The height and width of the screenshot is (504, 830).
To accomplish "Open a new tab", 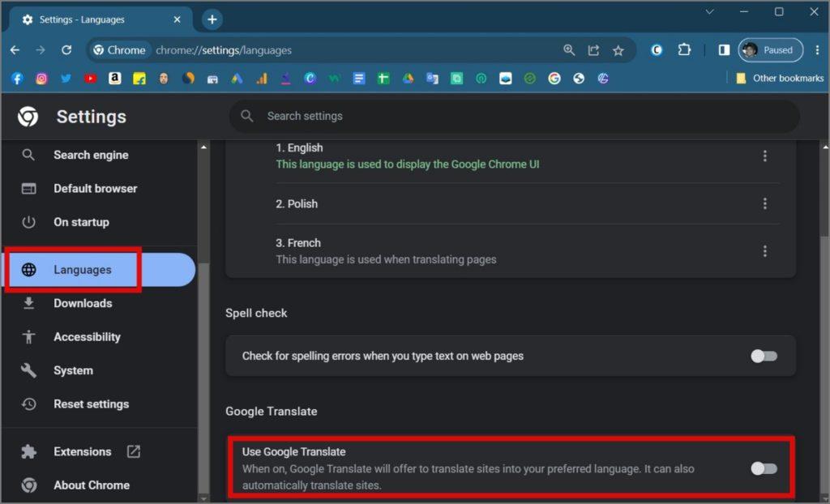I will pos(212,19).
